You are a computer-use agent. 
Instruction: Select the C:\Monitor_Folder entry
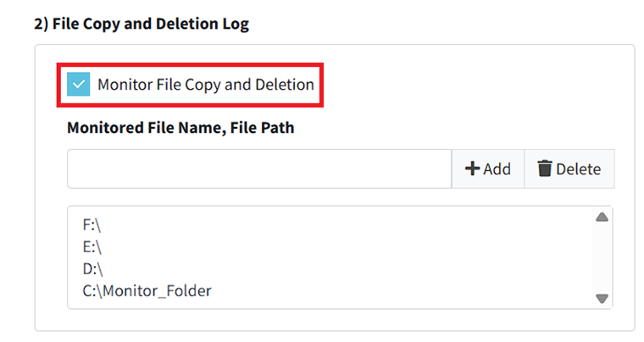click(x=147, y=291)
